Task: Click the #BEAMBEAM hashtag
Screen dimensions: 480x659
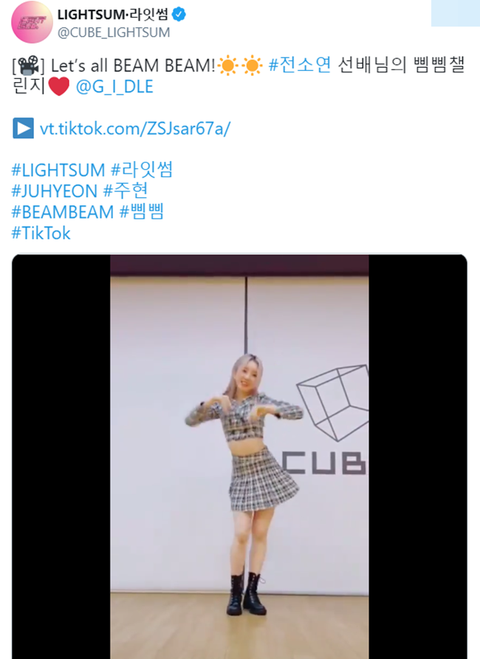Action: point(63,212)
